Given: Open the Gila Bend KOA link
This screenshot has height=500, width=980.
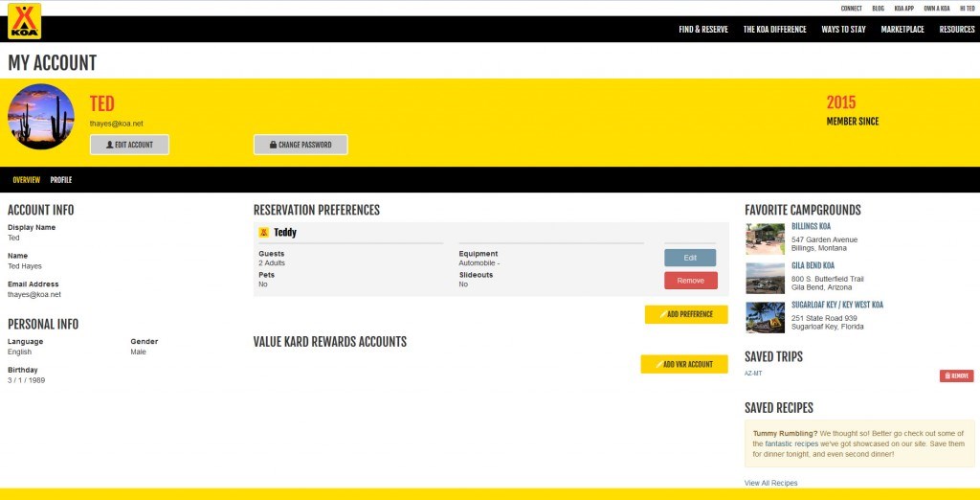Looking at the screenshot, I should 813,266.
